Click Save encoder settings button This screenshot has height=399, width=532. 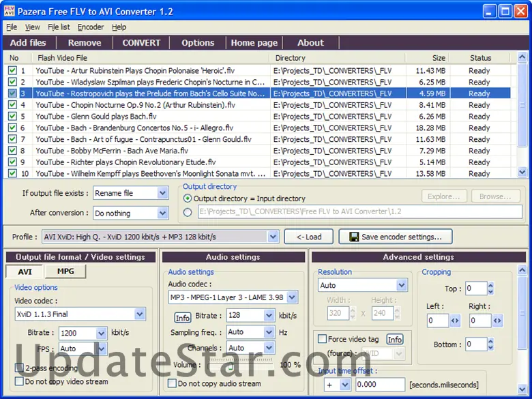(396, 237)
